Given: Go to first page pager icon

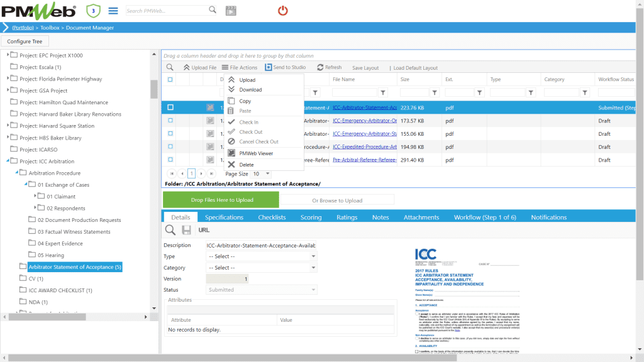Looking at the screenshot, I should (172, 173).
